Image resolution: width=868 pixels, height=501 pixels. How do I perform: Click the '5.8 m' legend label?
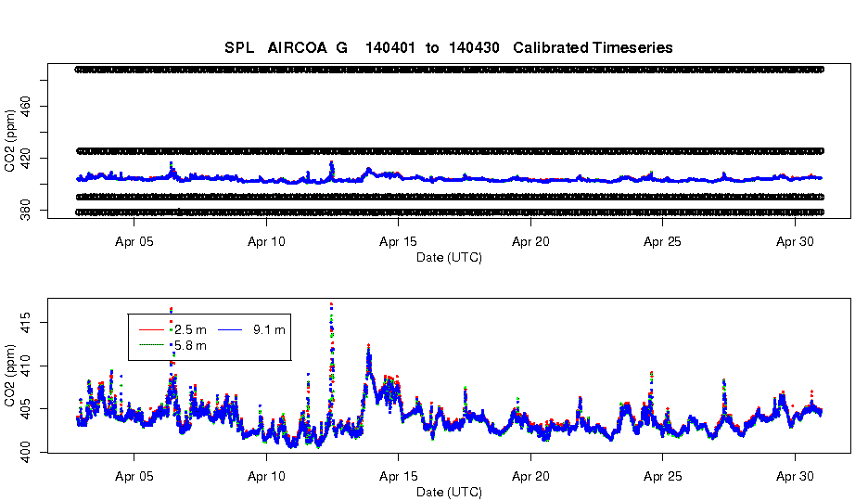click(190, 346)
